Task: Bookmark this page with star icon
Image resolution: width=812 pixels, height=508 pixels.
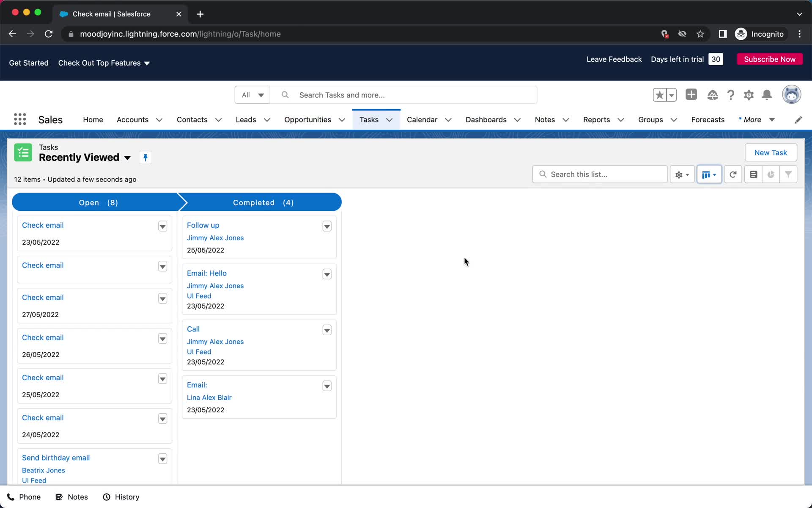Action: click(700, 34)
